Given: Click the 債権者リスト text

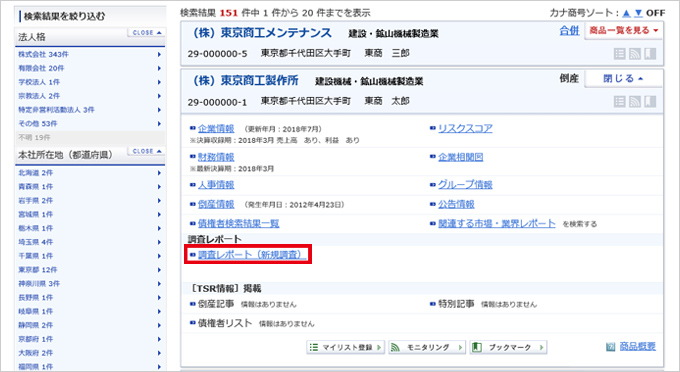Looking at the screenshot, I should [x=225, y=323].
